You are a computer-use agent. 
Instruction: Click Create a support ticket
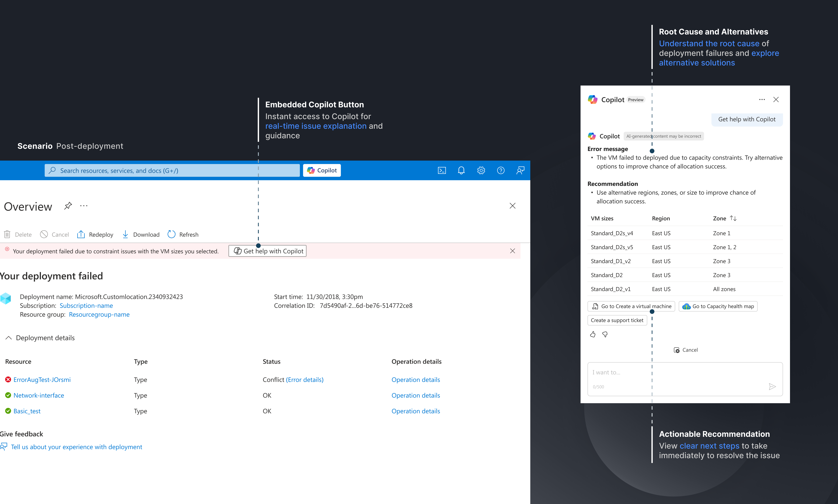(x=617, y=320)
